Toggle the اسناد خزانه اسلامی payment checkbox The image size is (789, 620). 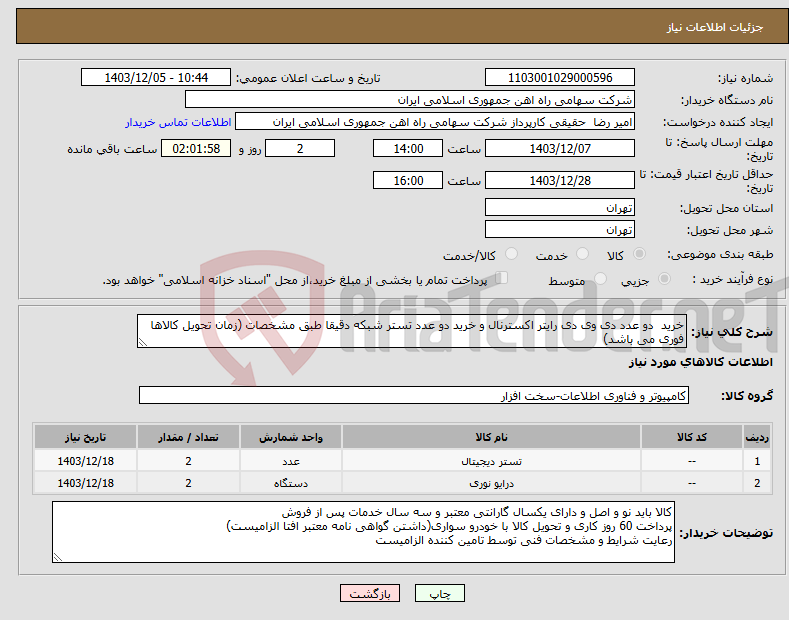[502, 278]
